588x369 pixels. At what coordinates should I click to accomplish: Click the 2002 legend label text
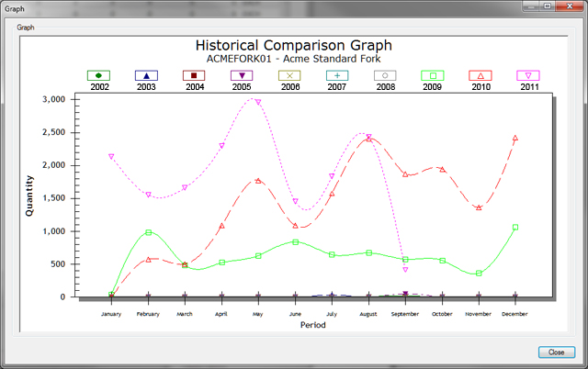pos(100,87)
